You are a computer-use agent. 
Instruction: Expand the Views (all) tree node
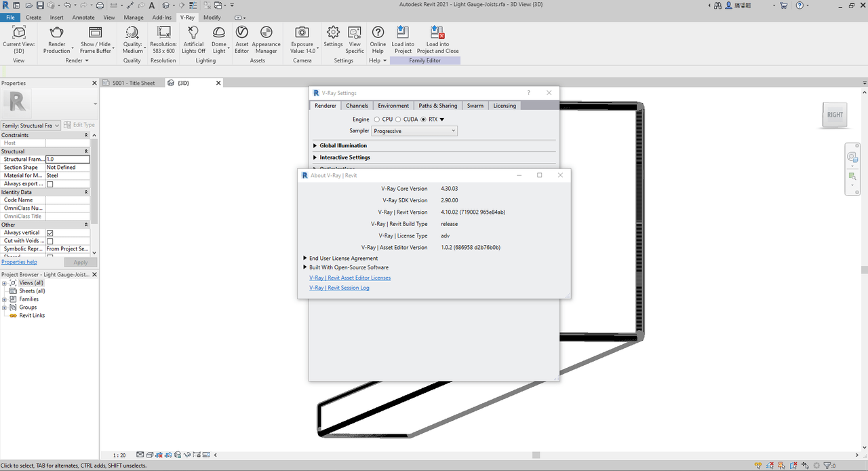click(x=5, y=283)
